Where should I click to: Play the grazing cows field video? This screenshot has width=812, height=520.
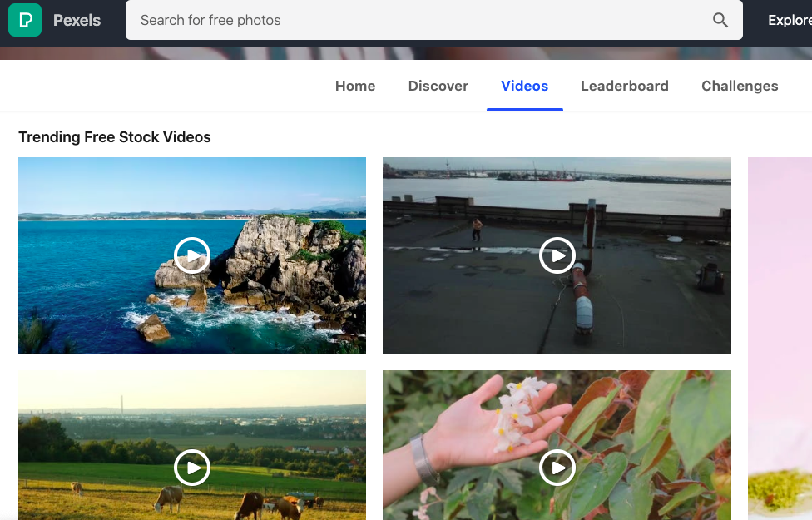click(x=192, y=468)
